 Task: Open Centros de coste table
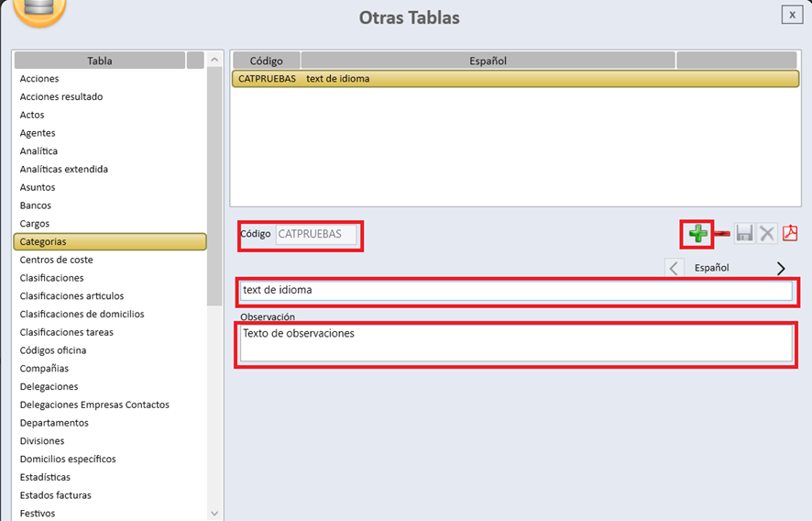click(57, 260)
